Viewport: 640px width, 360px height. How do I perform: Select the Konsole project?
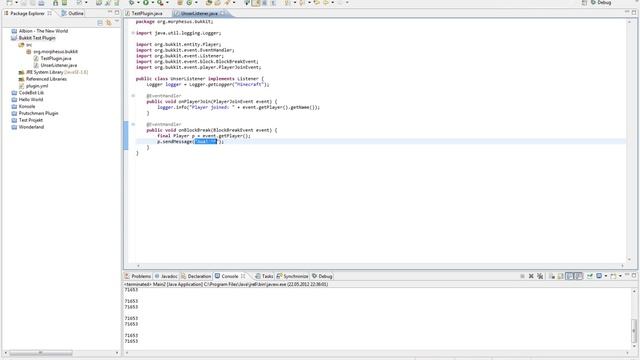coord(23,107)
